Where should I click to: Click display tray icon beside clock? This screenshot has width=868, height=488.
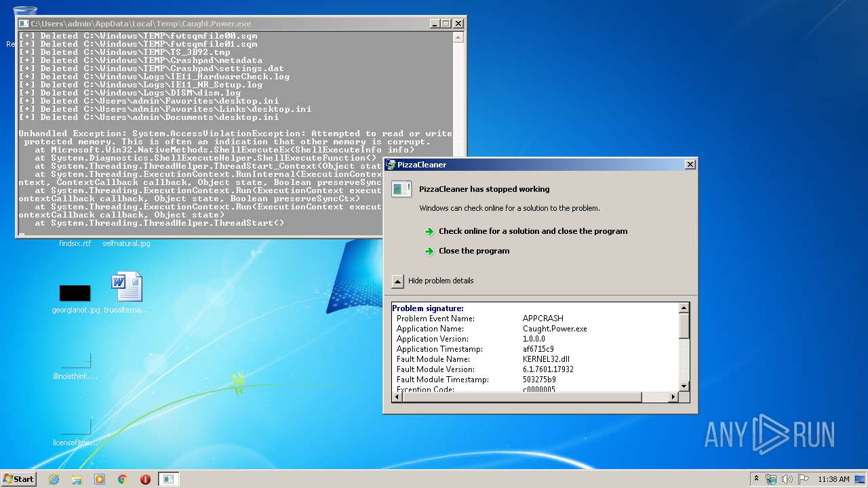[x=860, y=479]
